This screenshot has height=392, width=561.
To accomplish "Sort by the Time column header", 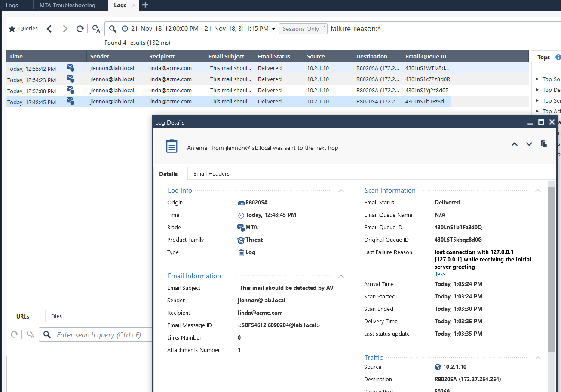I will click(36, 56).
